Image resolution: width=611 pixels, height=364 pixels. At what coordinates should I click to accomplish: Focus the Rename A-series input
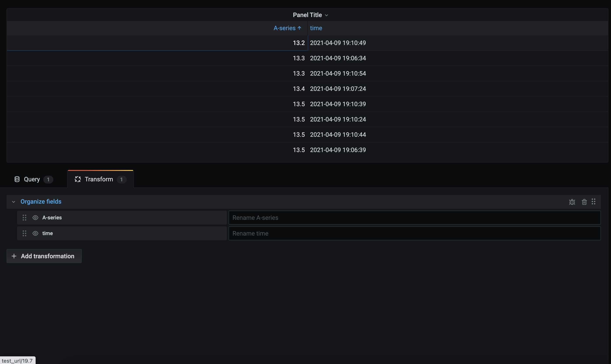(x=415, y=218)
